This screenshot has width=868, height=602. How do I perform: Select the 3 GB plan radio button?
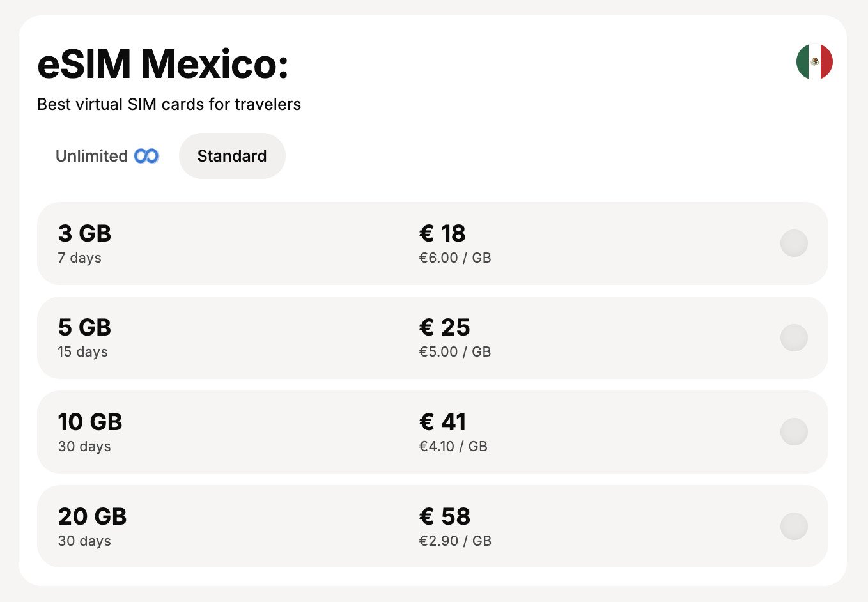(x=794, y=243)
